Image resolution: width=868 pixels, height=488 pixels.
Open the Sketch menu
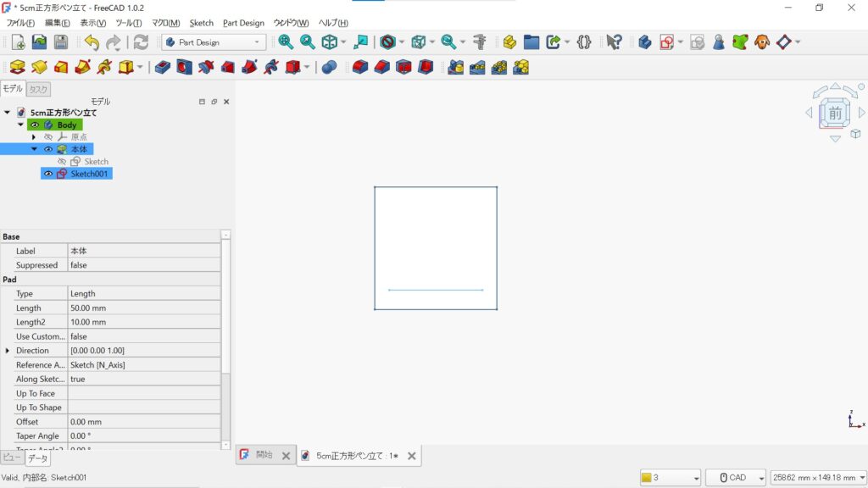[201, 23]
